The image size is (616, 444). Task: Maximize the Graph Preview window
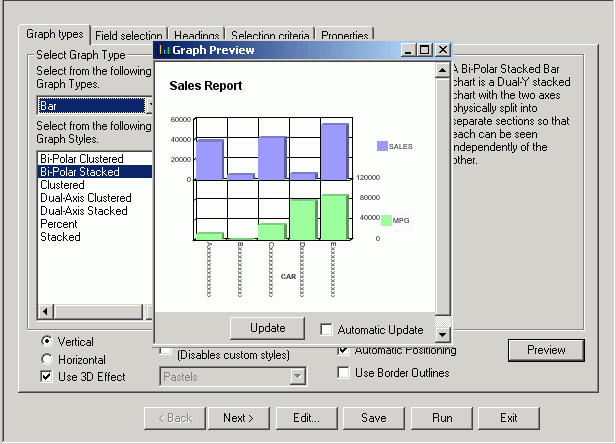pos(425,50)
